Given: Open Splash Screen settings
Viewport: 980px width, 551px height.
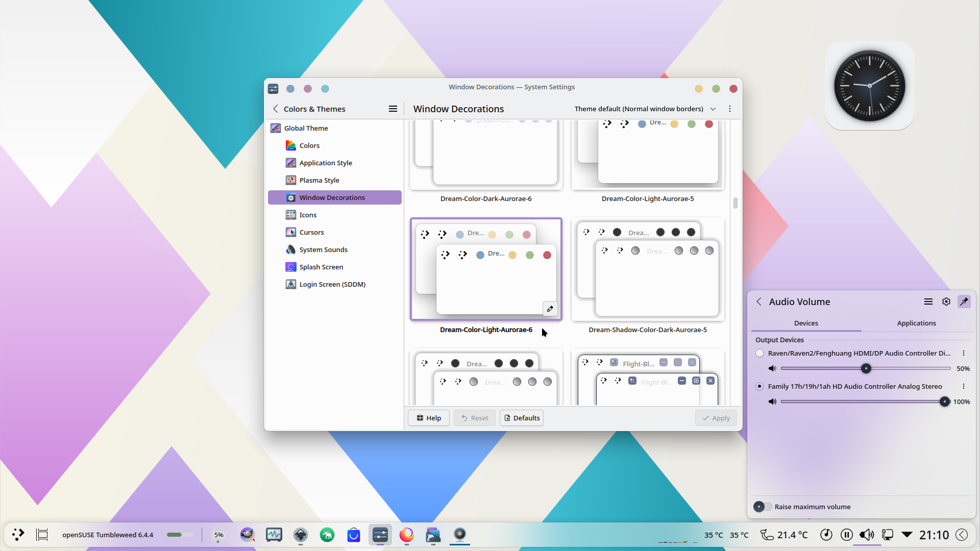Looking at the screenshot, I should (321, 267).
